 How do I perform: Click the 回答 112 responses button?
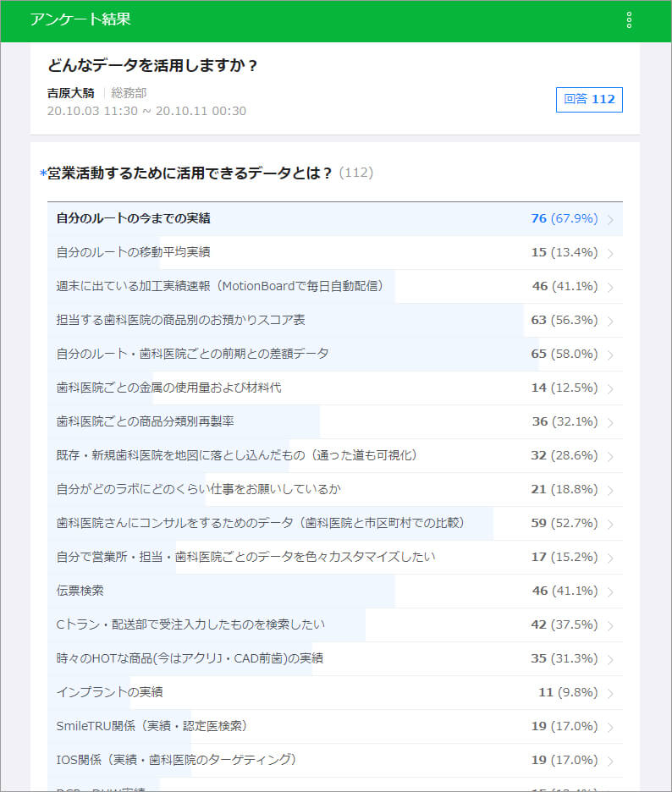[589, 99]
